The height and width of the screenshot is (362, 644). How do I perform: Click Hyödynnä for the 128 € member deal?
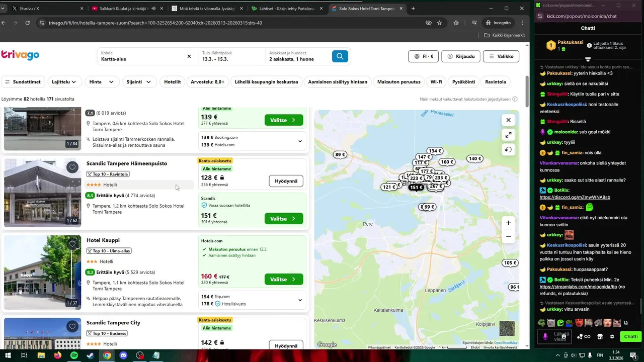click(286, 181)
